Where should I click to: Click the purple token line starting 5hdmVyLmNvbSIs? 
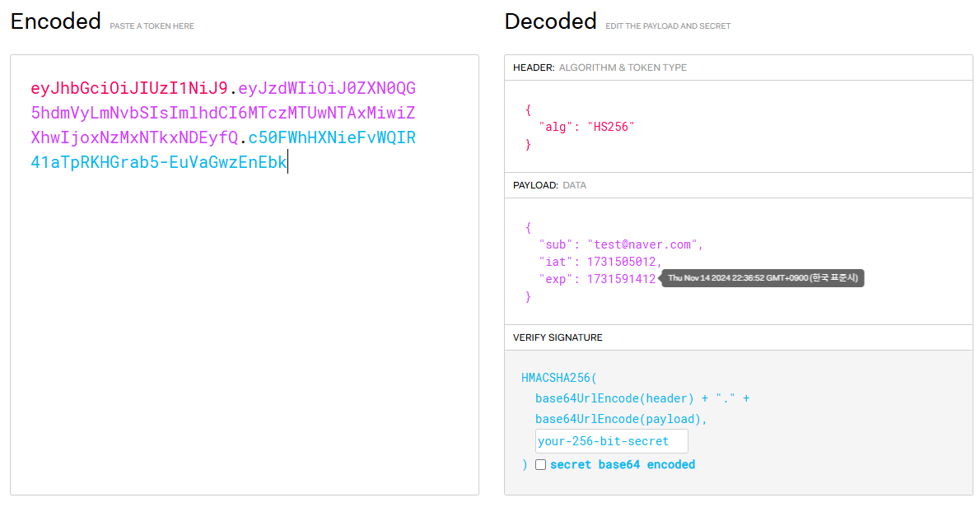223,113
